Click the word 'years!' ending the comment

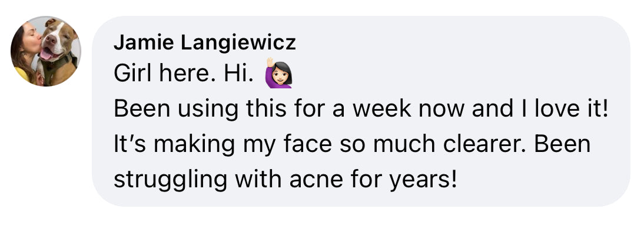(423, 180)
